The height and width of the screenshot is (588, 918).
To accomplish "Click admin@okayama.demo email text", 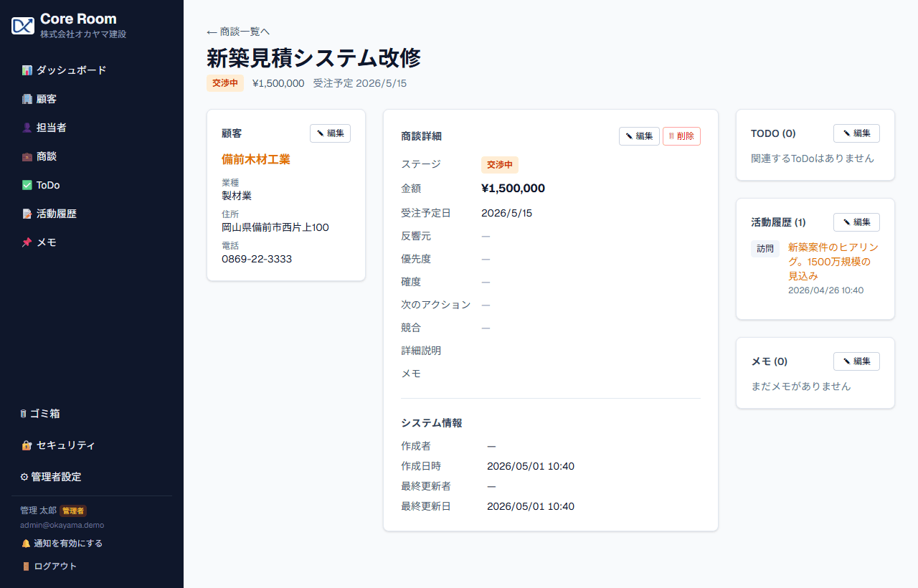I will (x=62, y=525).
